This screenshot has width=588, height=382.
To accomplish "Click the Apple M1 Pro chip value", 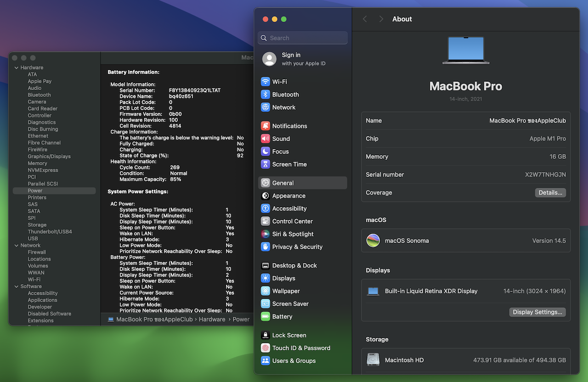I will (x=548, y=139).
